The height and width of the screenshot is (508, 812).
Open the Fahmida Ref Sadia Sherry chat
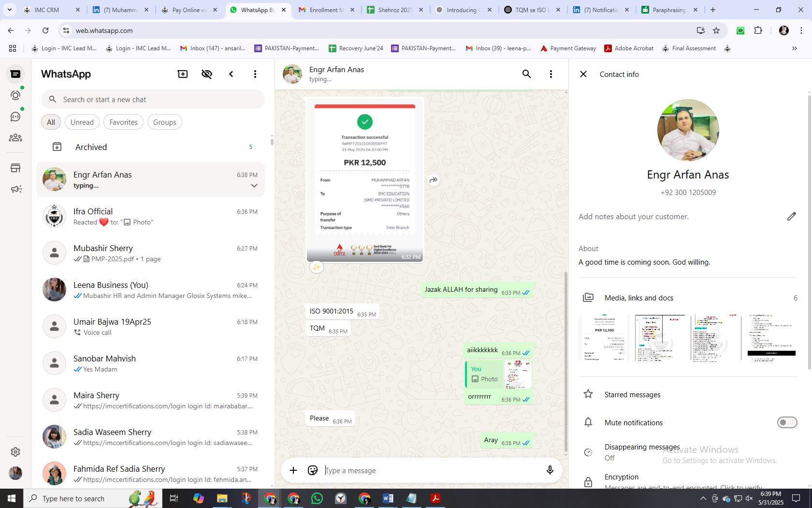coord(150,474)
